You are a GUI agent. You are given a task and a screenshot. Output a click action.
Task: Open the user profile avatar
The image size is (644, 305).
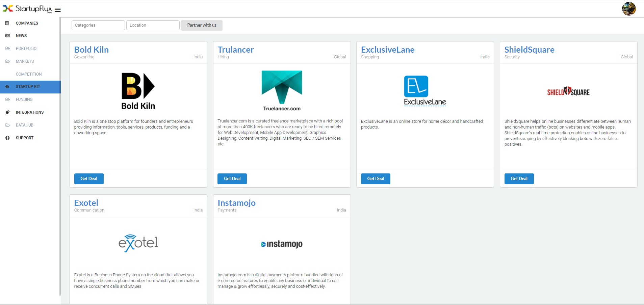[x=629, y=9]
